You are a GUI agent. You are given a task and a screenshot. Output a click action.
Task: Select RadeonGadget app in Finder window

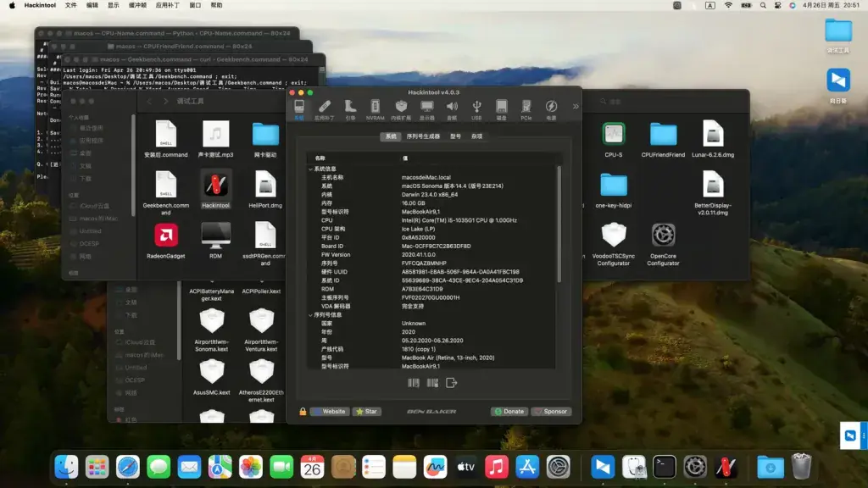click(x=165, y=241)
